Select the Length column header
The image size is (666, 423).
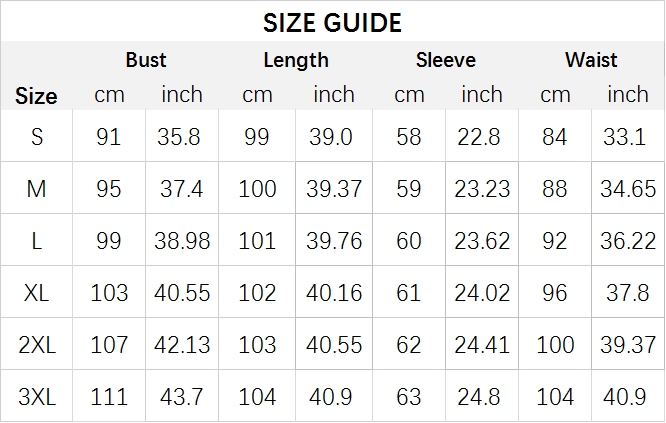pos(296,60)
